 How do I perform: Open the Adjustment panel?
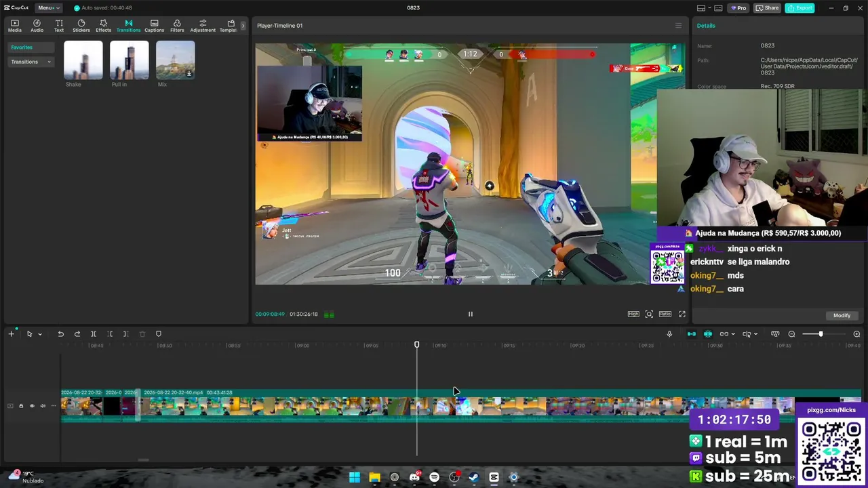(203, 26)
